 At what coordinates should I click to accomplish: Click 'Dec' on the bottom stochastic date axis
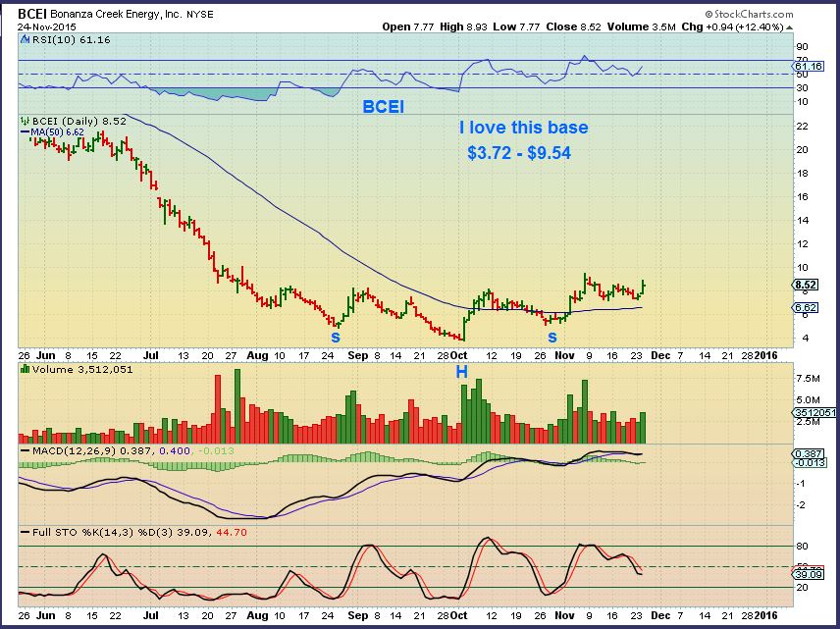(x=660, y=615)
